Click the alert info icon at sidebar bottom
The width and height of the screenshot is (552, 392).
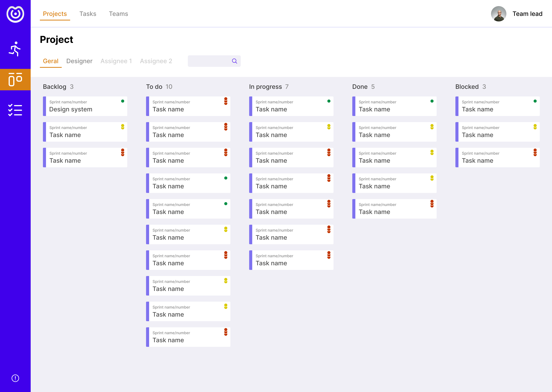pyautogui.click(x=15, y=378)
